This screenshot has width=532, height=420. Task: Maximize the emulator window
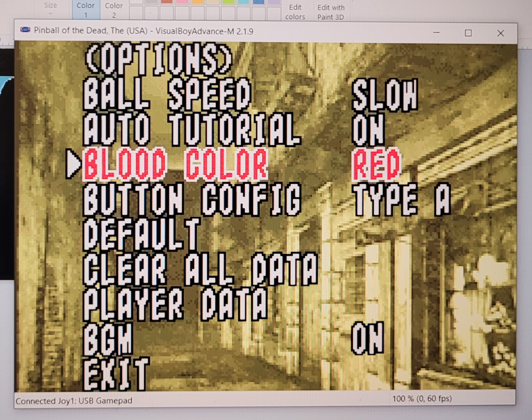coord(468,33)
